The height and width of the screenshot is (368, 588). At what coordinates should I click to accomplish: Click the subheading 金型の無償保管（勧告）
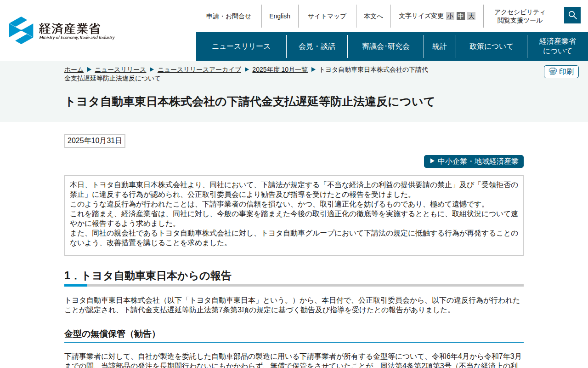coord(112,334)
